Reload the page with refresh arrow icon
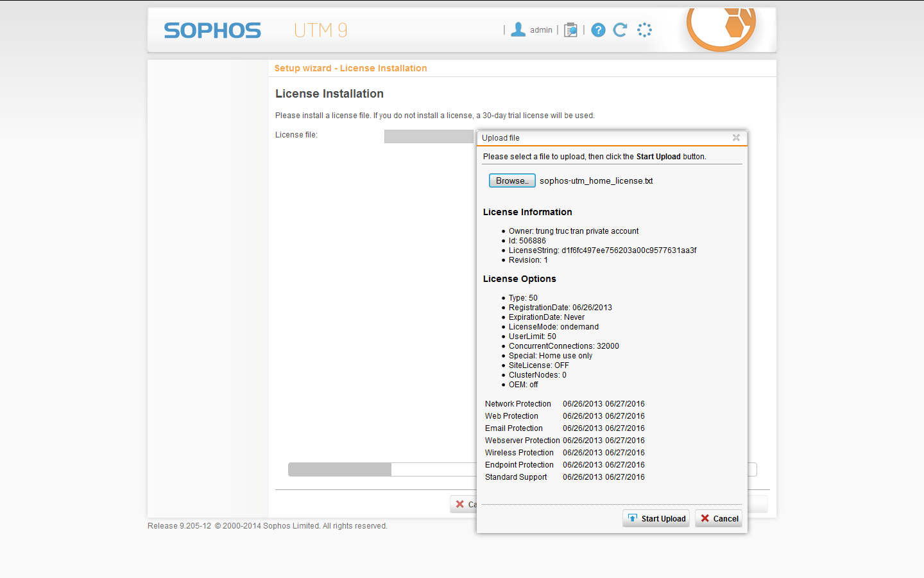Image resolution: width=924 pixels, height=578 pixels. point(620,30)
